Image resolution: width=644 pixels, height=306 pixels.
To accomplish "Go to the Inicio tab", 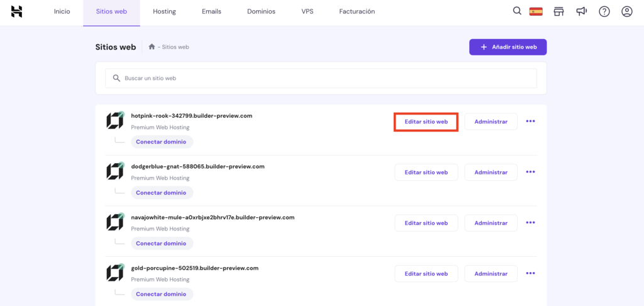I will 62,11.
